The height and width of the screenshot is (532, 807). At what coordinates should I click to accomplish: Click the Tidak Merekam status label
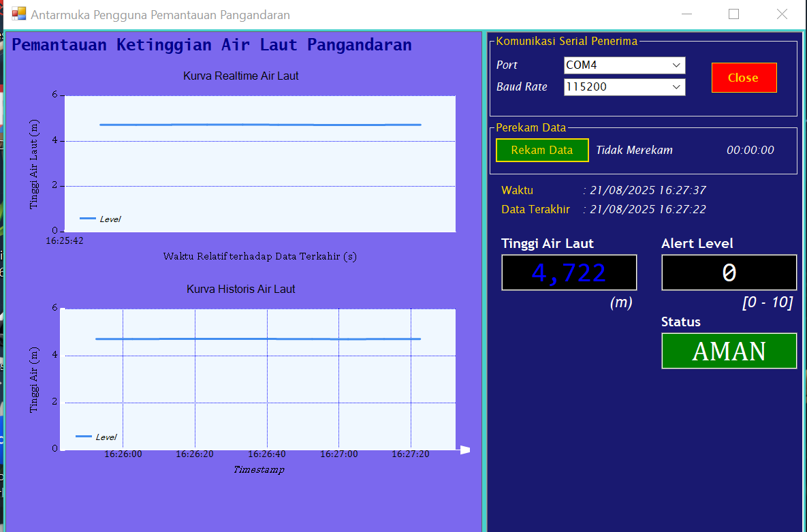634,151
